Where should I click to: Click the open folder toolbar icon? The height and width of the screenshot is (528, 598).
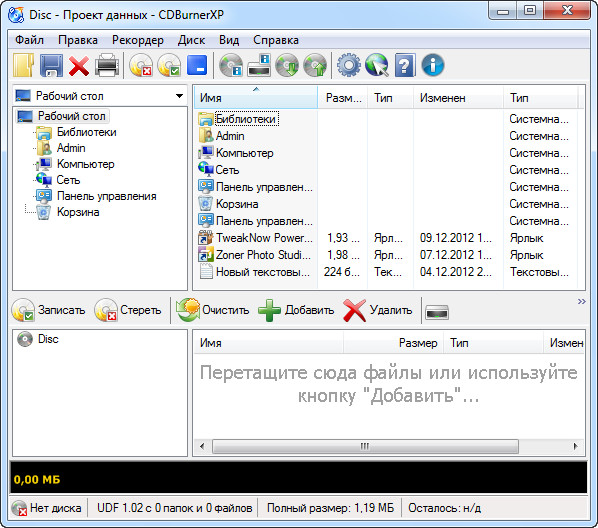pos(24,65)
